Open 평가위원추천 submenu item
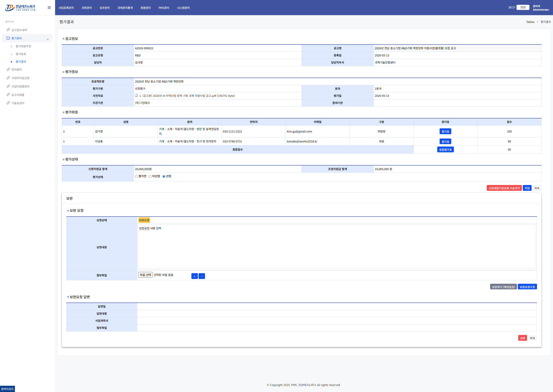 point(23,46)
